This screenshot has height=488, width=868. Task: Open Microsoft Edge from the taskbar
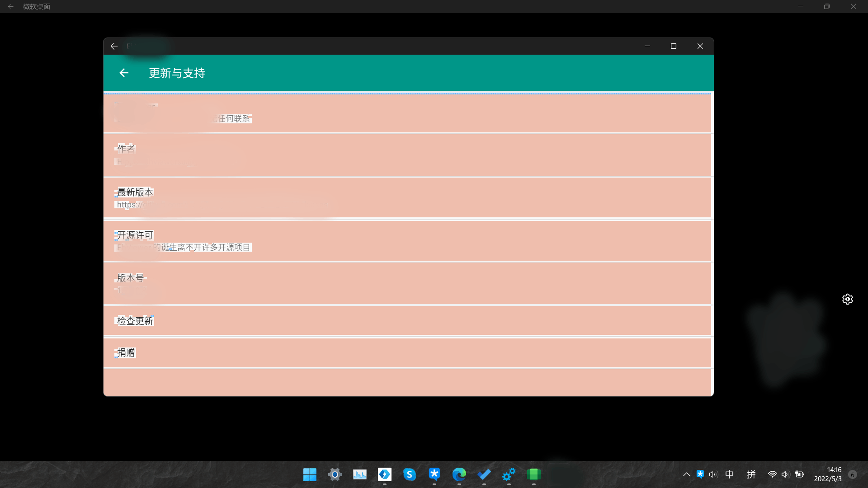[x=459, y=474]
